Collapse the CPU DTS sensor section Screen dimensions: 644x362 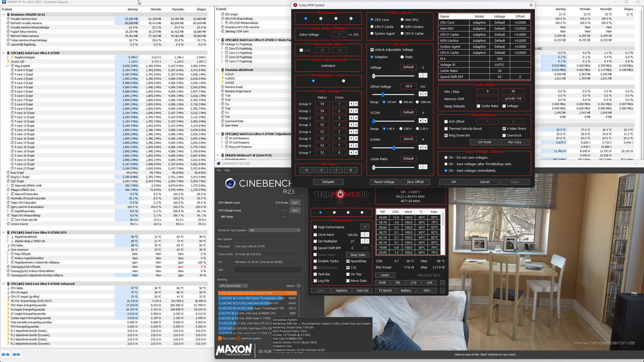click(x=4, y=232)
